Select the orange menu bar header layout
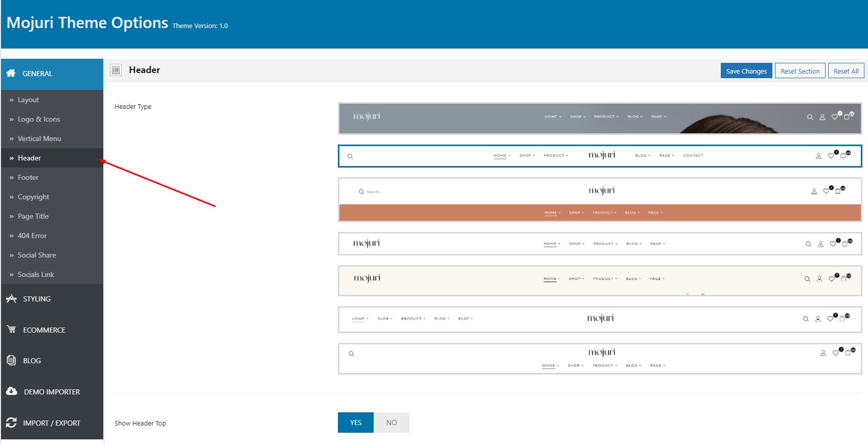868x445 pixels. pyautogui.click(x=600, y=200)
